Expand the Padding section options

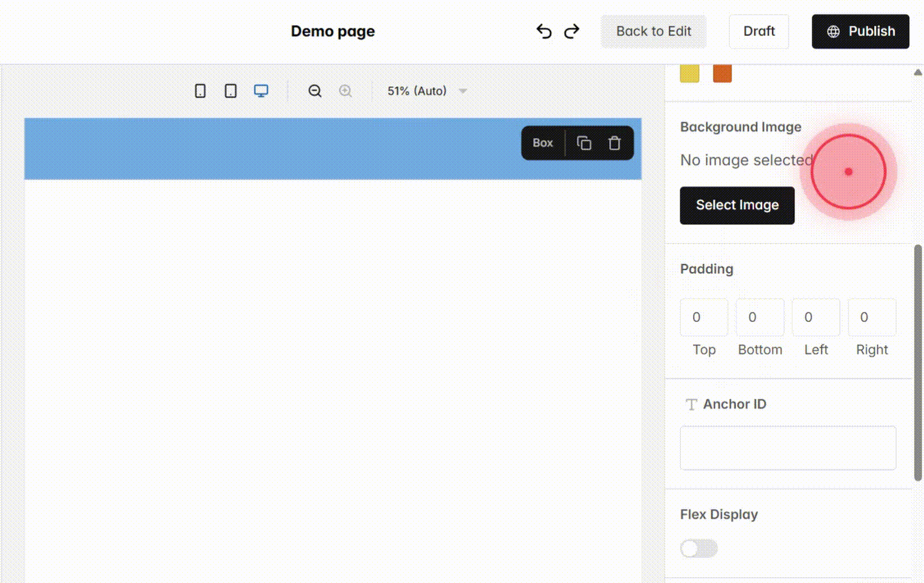pyautogui.click(x=706, y=269)
